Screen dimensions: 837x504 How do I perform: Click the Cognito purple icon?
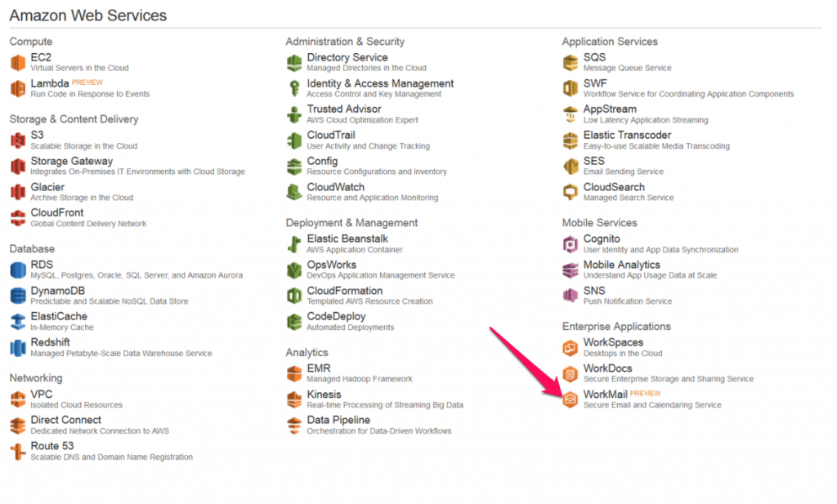570,243
